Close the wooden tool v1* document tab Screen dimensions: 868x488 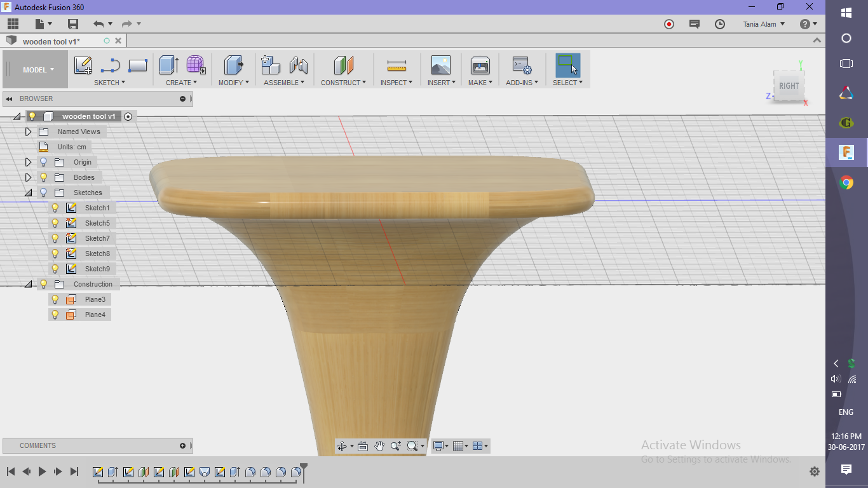tap(118, 41)
